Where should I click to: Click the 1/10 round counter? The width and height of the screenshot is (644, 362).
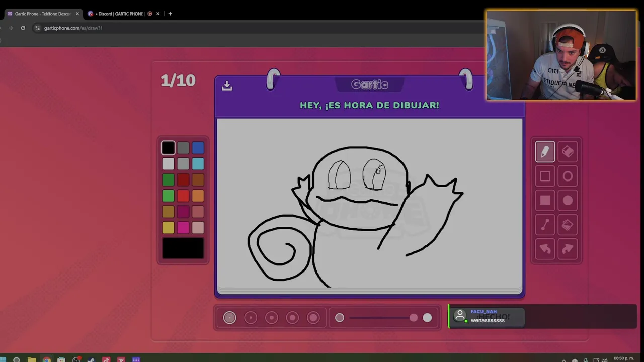point(178,81)
